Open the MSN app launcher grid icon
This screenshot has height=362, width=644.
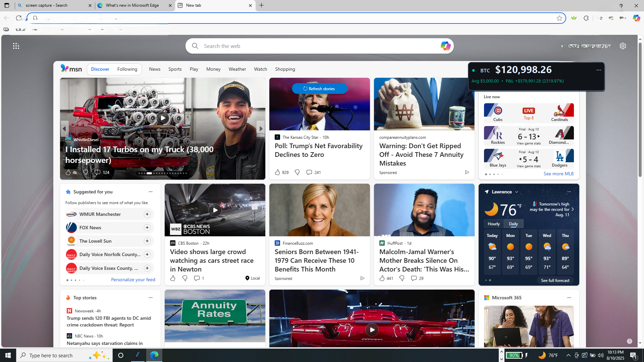click(x=16, y=46)
